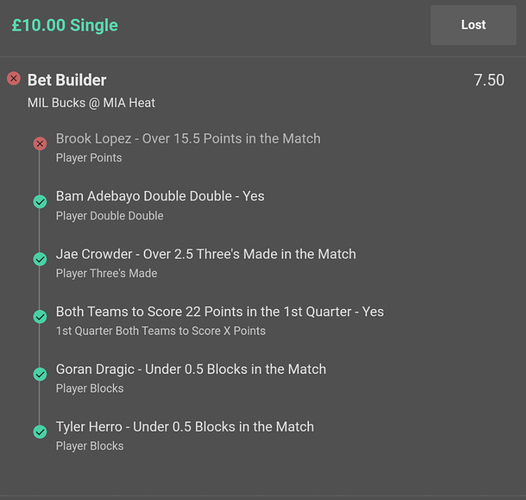The image size is (526, 500).
Task: Click green check beside Goran Dragic selection
Action: [x=40, y=374]
